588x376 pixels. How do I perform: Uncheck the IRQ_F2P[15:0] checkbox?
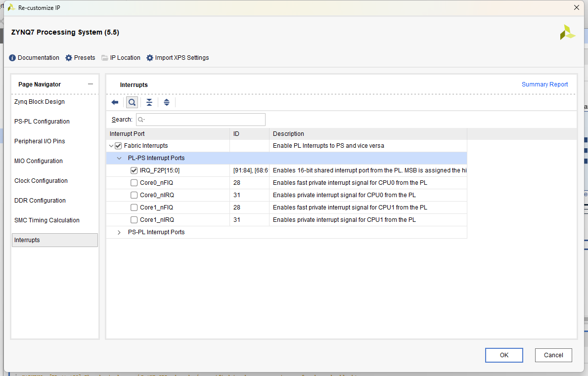pos(134,170)
